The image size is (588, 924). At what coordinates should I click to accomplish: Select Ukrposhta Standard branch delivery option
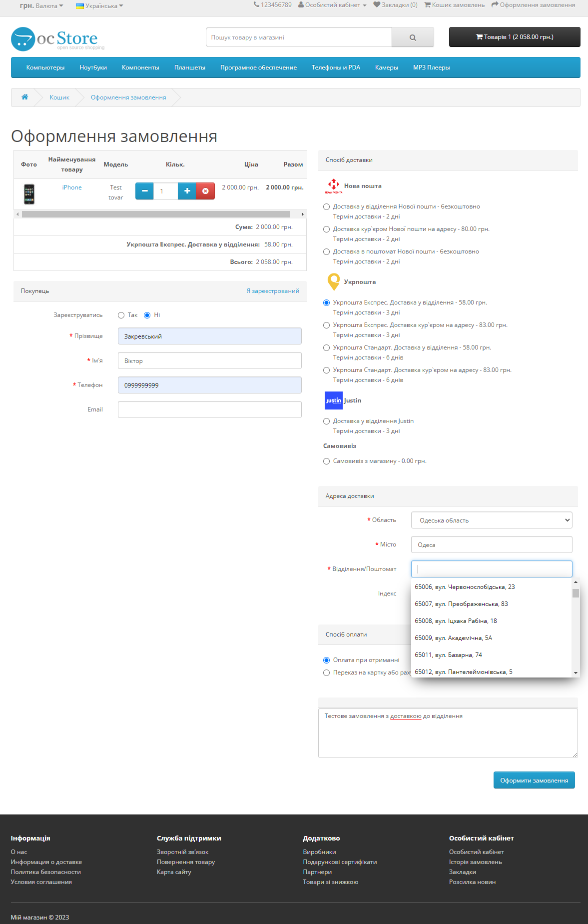327,347
